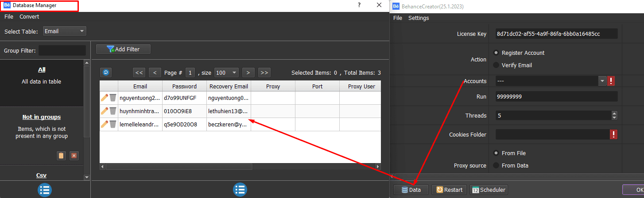Image resolution: width=644 pixels, height=198 pixels.
Task: Choose From File proxy source
Action: 496,153
